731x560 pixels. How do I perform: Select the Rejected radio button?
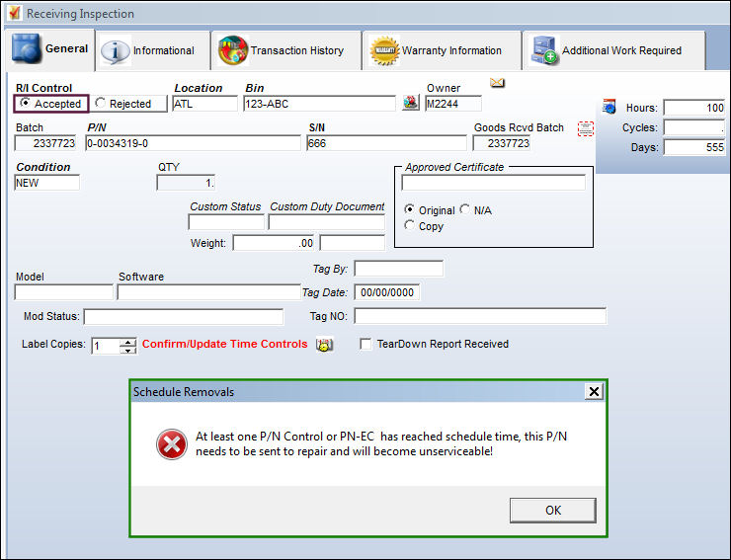[x=100, y=103]
